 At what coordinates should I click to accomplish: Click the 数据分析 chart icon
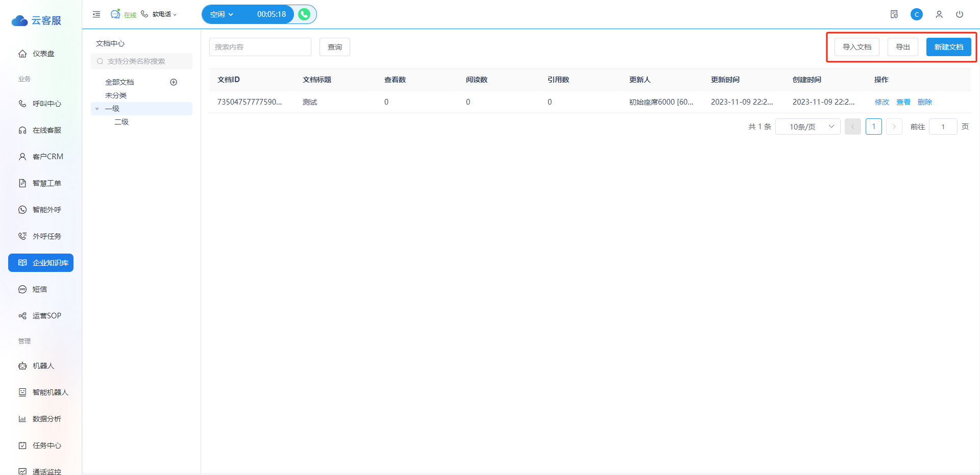pos(22,419)
